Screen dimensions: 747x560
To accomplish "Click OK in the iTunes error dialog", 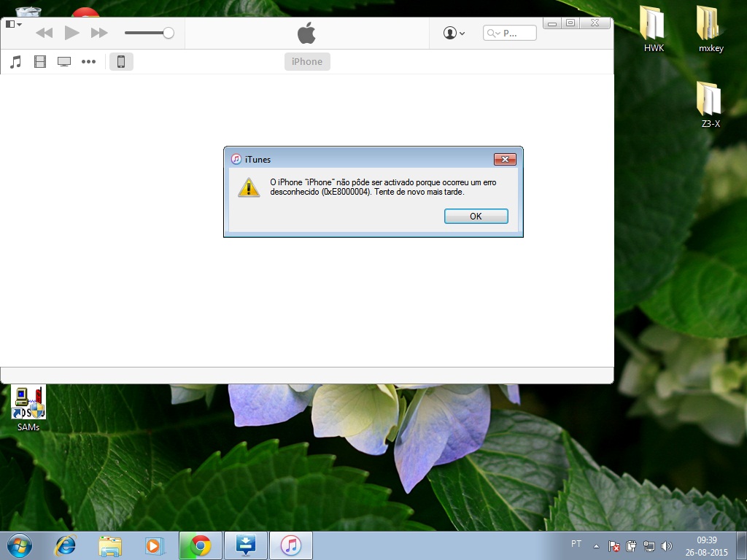I will point(476,216).
